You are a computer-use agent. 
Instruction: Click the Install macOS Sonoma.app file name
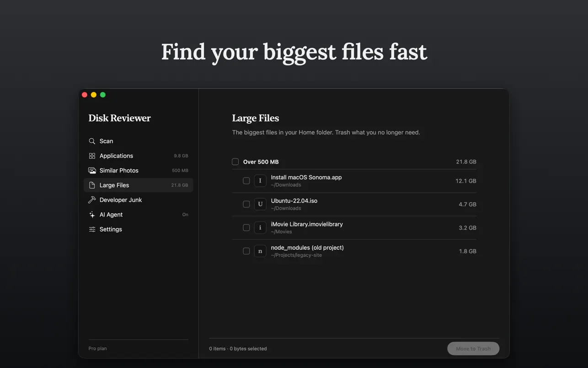coord(306,177)
